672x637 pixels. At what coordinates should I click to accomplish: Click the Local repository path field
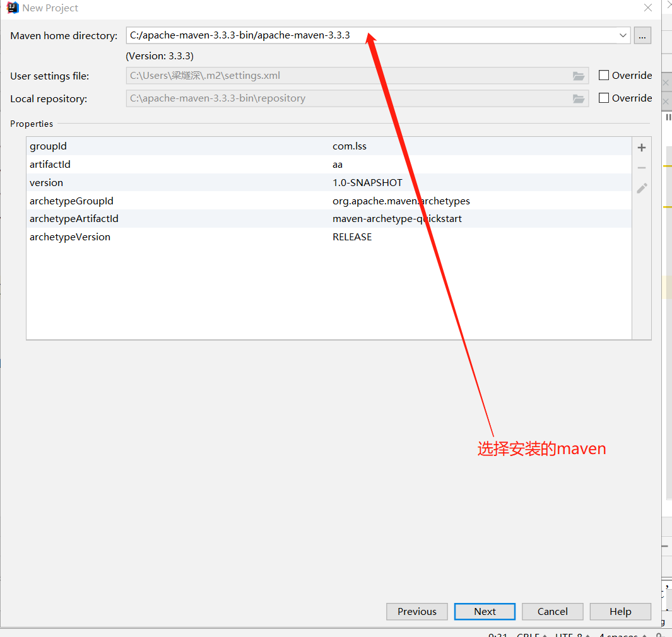coord(357,98)
